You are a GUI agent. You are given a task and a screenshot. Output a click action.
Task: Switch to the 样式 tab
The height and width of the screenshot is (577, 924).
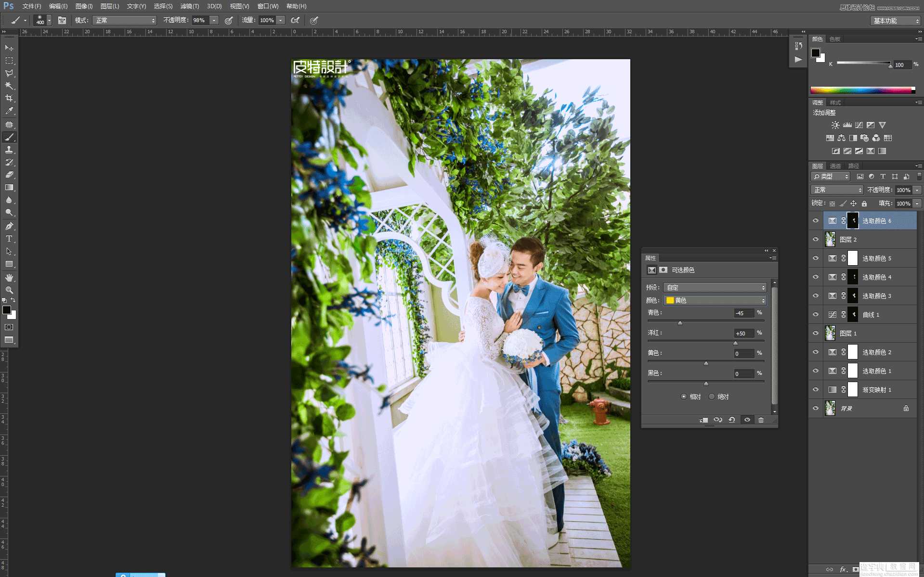click(x=835, y=103)
